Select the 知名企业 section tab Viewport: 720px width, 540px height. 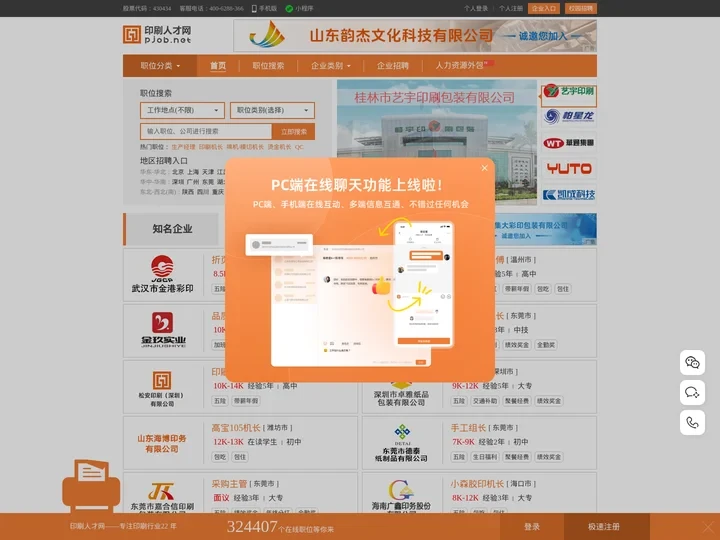172,229
